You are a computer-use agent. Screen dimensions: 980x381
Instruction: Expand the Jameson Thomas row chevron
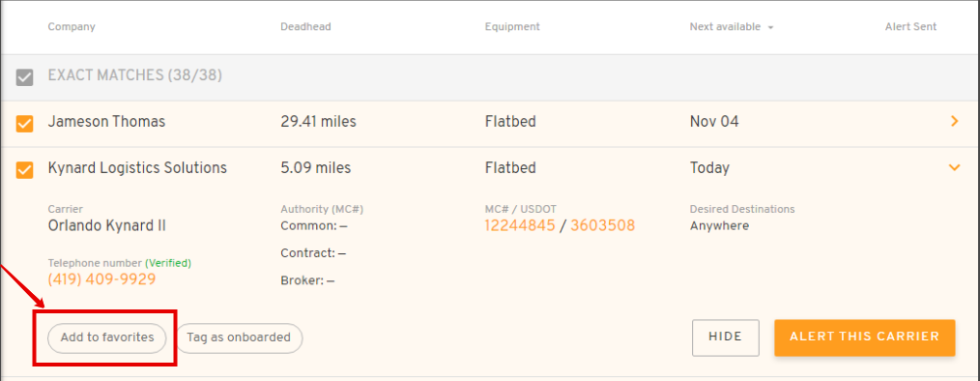(954, 122)
